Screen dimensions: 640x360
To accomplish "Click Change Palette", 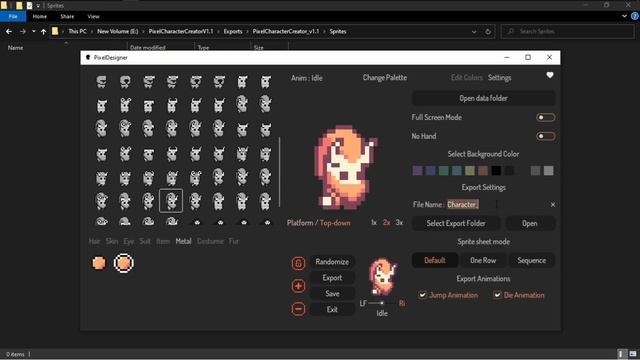I will click(x=384, y=78).
